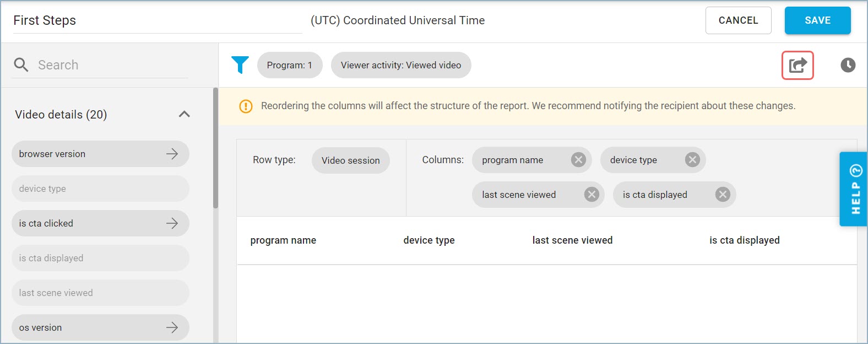Click the SAVE button

tap(818, 20)
